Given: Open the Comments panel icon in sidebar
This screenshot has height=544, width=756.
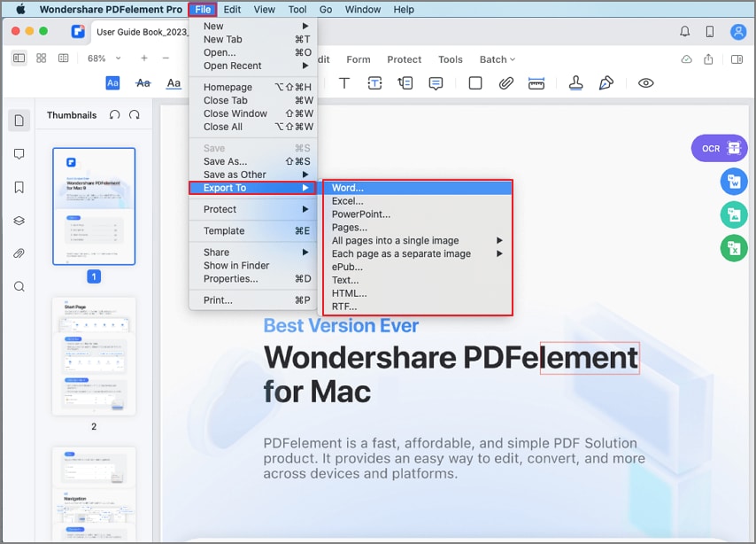Looking at the screenshot, I should (19, 154).
